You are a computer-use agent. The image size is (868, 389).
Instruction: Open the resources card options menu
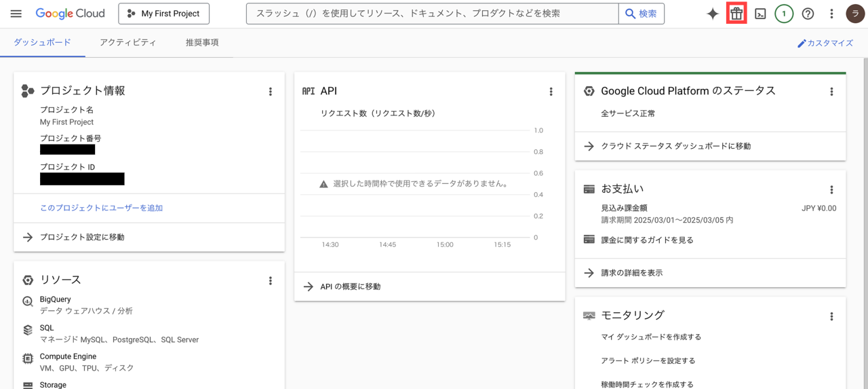pos(271,280)
